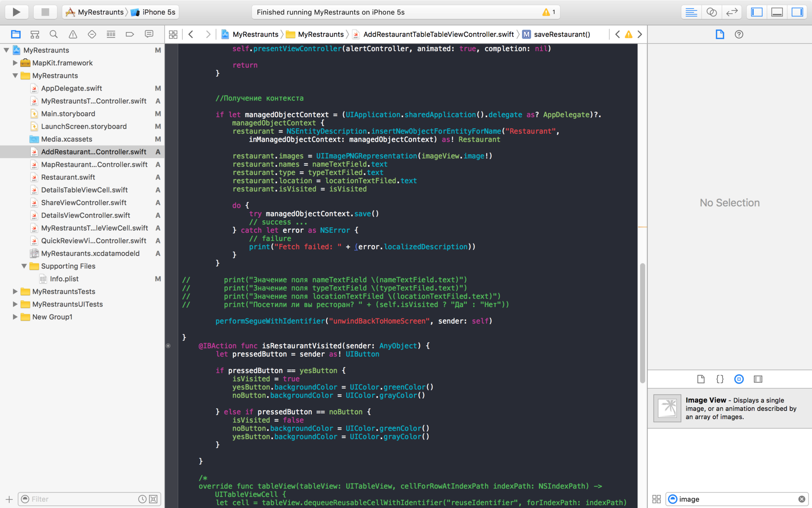Image resolution: width=812 pixels, height=508 pixels.
Task: Filter by recently edited files
Action: [x=142, y=499]
